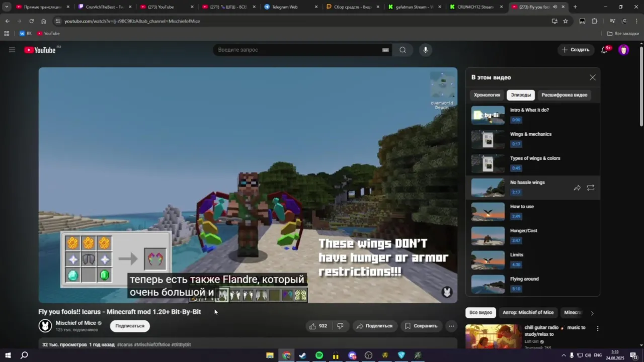Jump to 'Limits' chapter
The image size is (644, 362).
click(533, 260)
